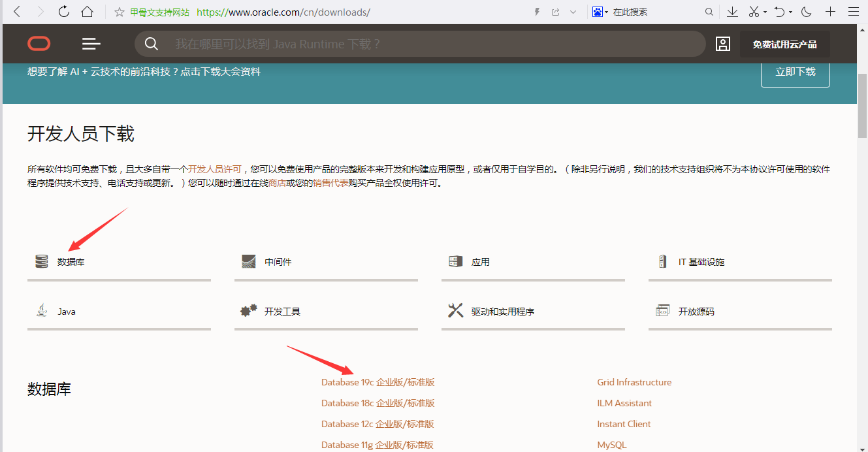Click the 中间件 middleware icon

(248, 261)
